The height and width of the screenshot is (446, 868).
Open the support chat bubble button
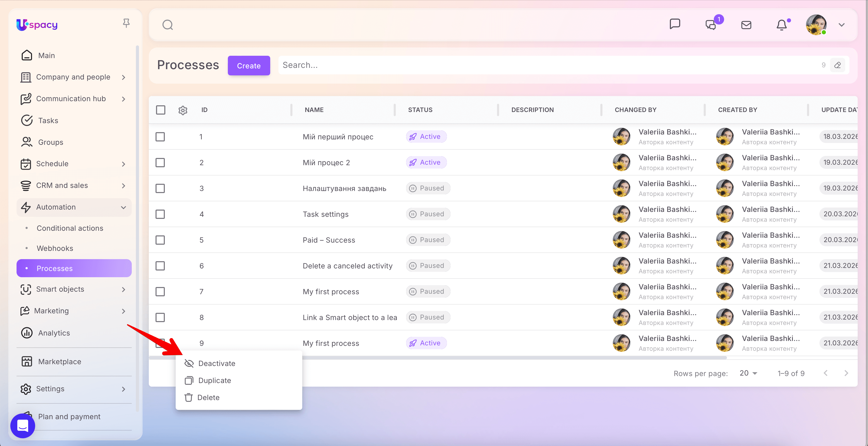tap(22, 425)
